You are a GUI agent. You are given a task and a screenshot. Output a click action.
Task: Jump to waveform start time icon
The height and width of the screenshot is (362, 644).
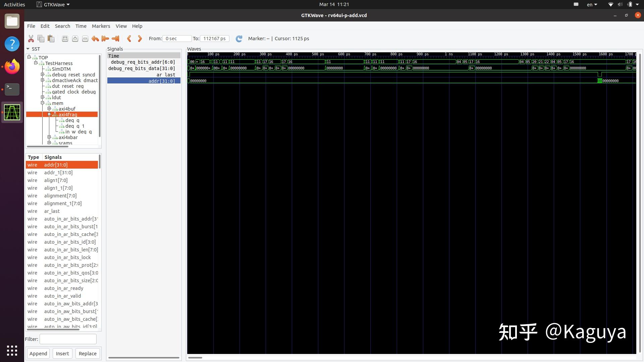pyautogui.click(x=105, y=39)
